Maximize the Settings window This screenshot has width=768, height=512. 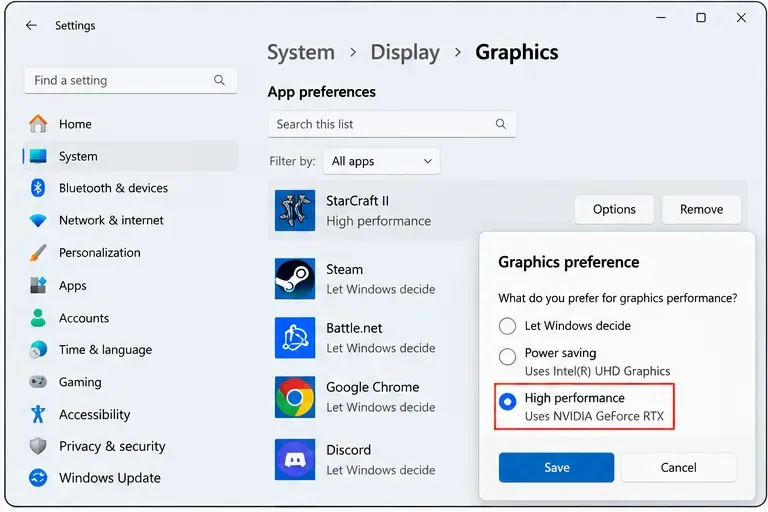[701, 18]
